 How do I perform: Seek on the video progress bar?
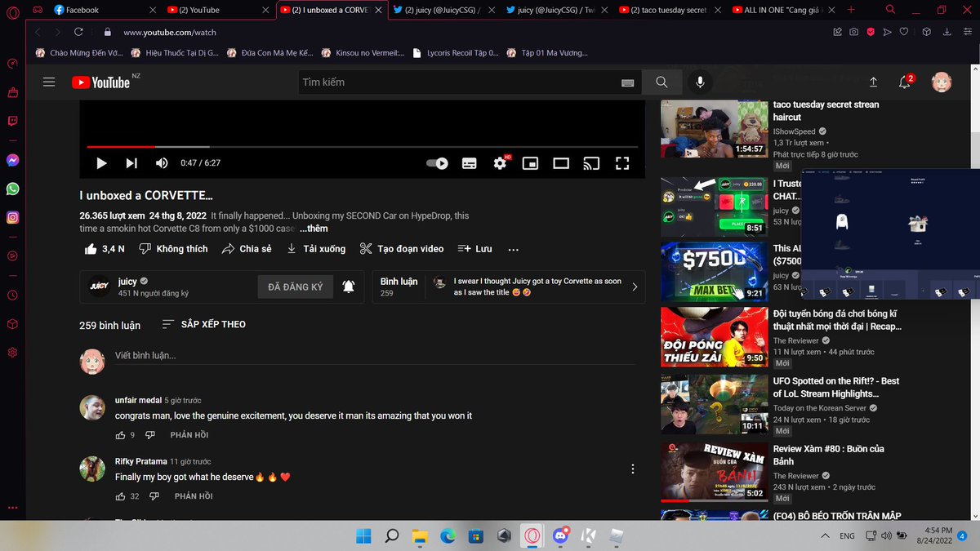point(362,147)
